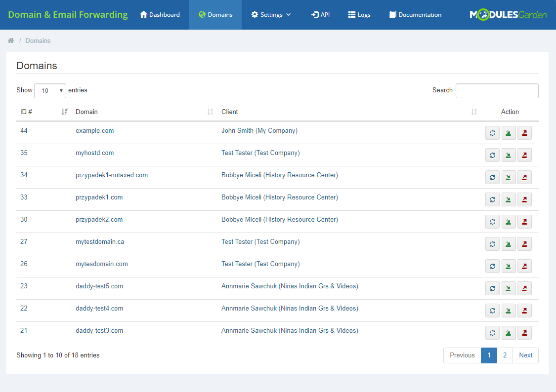Expand the Settings menu
Viewport: 556px width, 392px height.
coord(271,14)
